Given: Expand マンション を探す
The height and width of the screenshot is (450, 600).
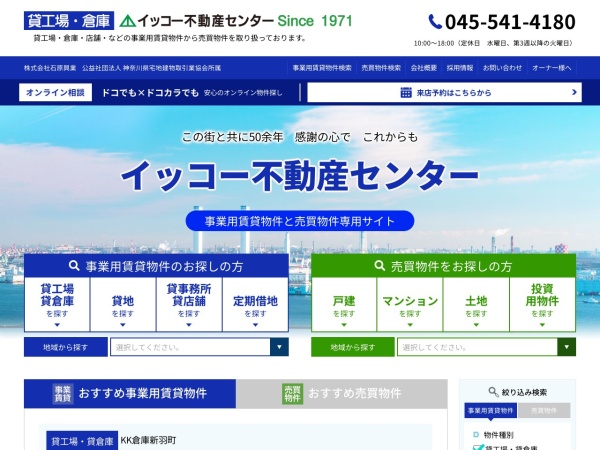Looking at the screenshot, I should point(410,304).
